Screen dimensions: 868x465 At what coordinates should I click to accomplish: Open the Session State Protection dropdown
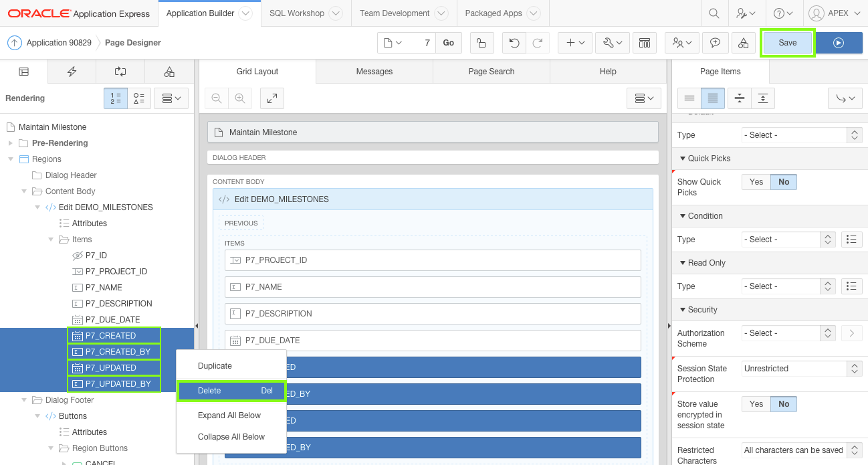coord(802,369)
